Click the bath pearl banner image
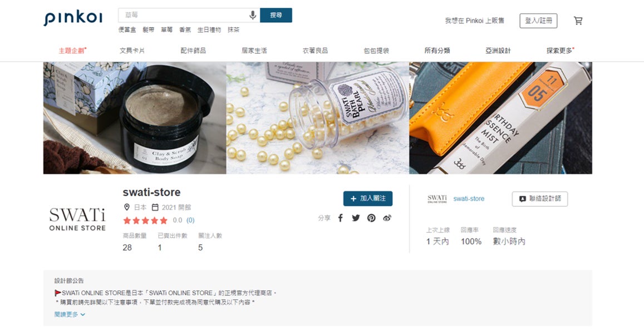The image size is (644, 336). pos(317,118)
